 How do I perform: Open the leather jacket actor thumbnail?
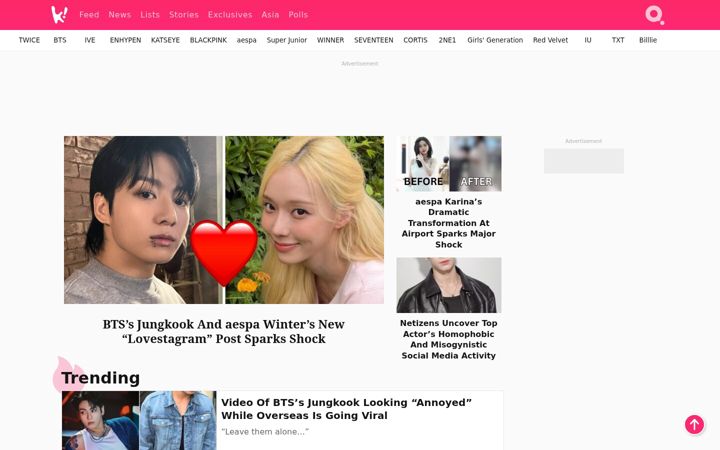point(449,285)
